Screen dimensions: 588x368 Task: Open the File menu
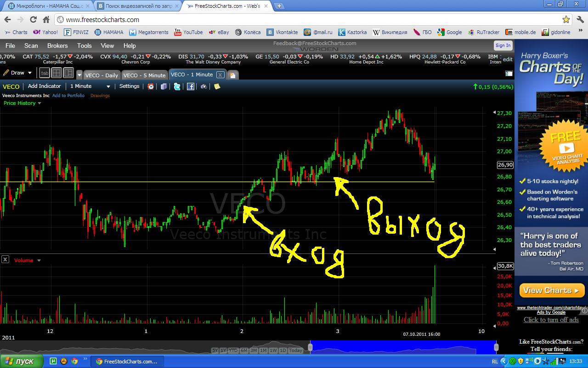tap(10, 46)
